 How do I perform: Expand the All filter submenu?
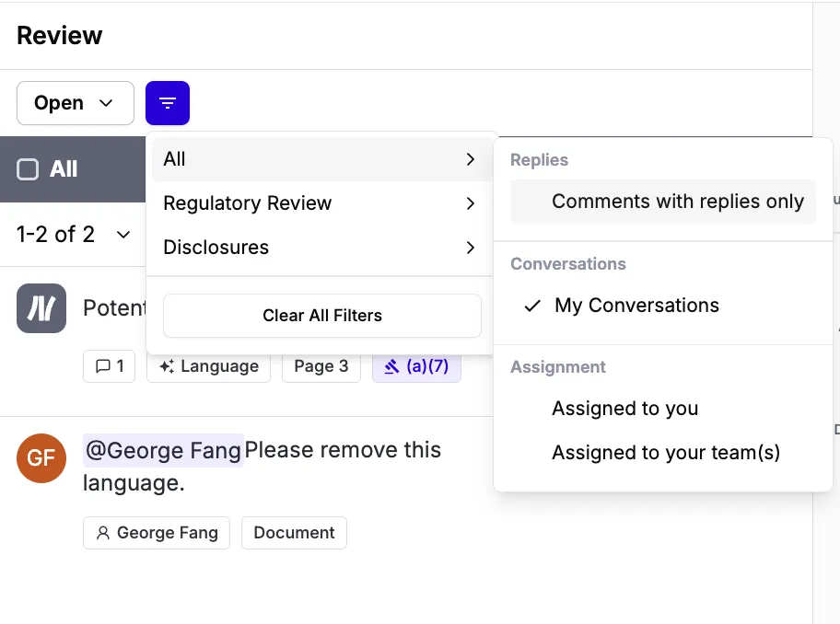(x=321, y=159)
